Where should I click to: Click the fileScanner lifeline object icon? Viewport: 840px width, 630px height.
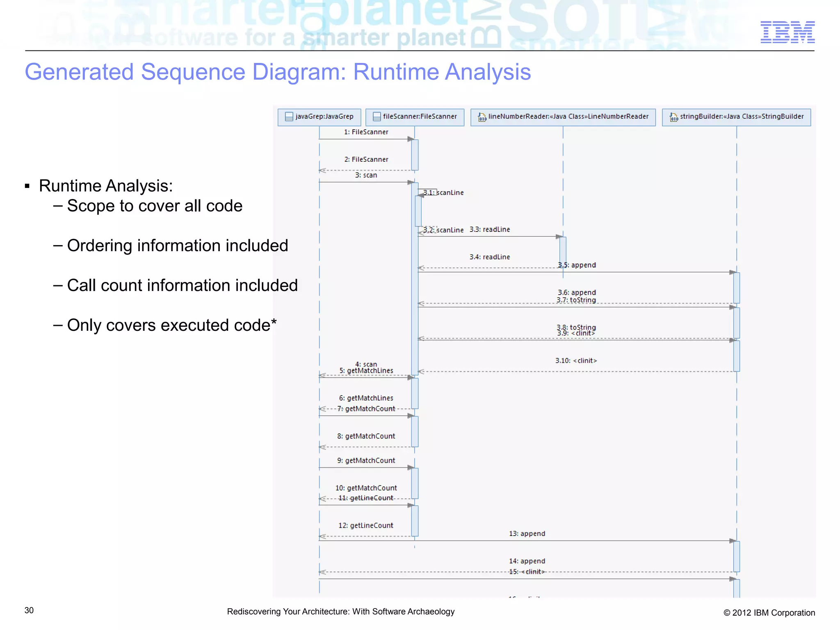[x=377, y=117]
